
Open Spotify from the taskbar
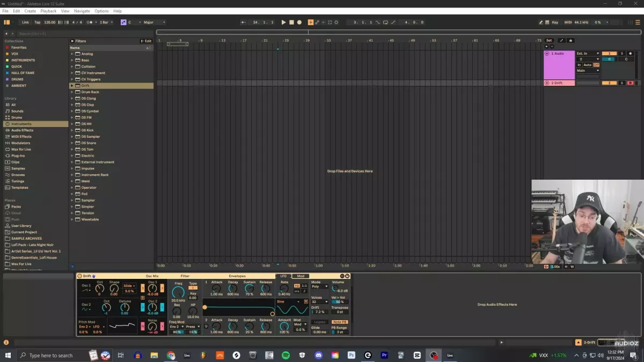click(286, 355)
